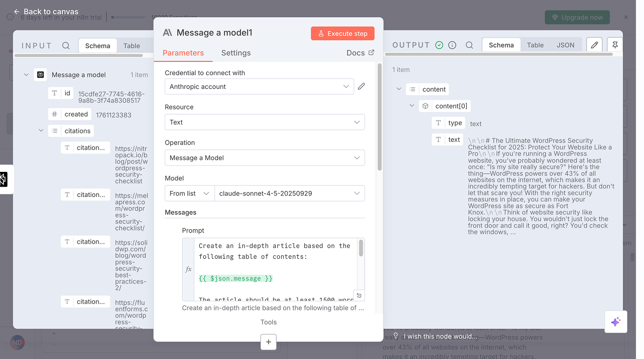
Task: Switch output view to JSON tab
Action: click(565, 45)
